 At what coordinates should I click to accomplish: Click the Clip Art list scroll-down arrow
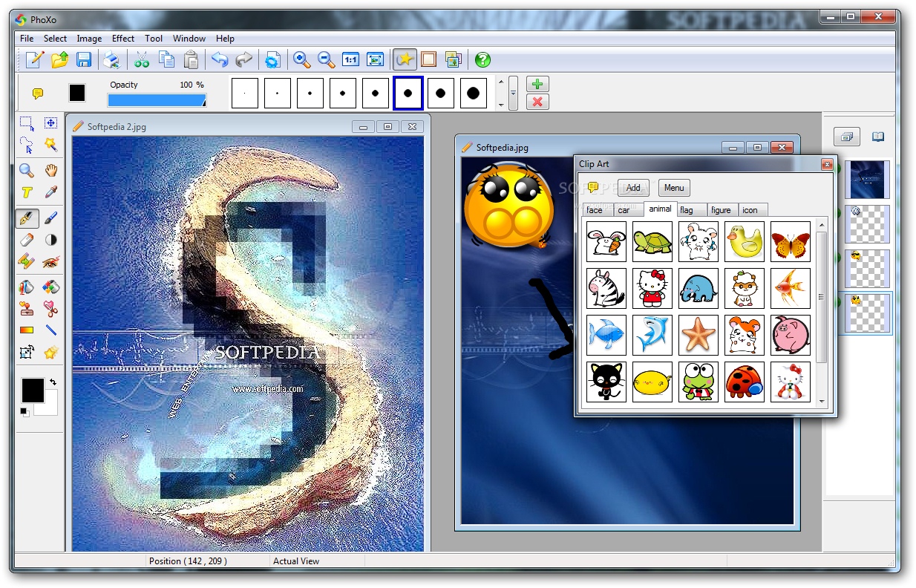coord(822,402)
